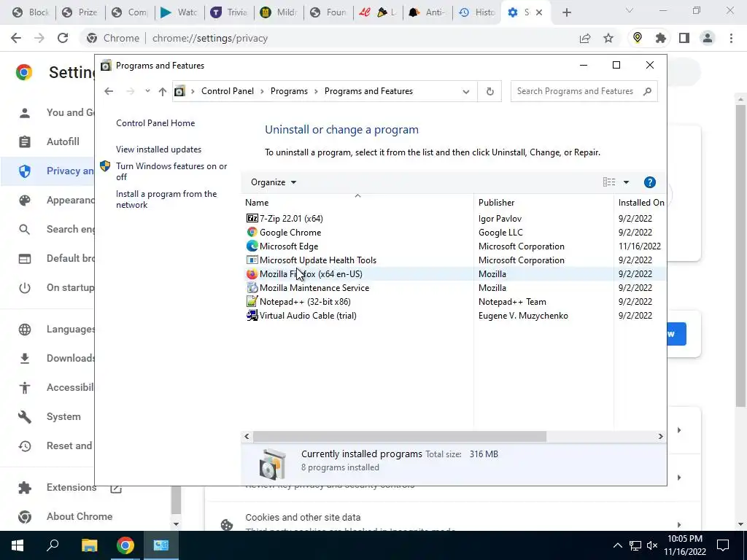Open Install a program from the network
Screen dimensions: 747x560
tap(166, 199)
